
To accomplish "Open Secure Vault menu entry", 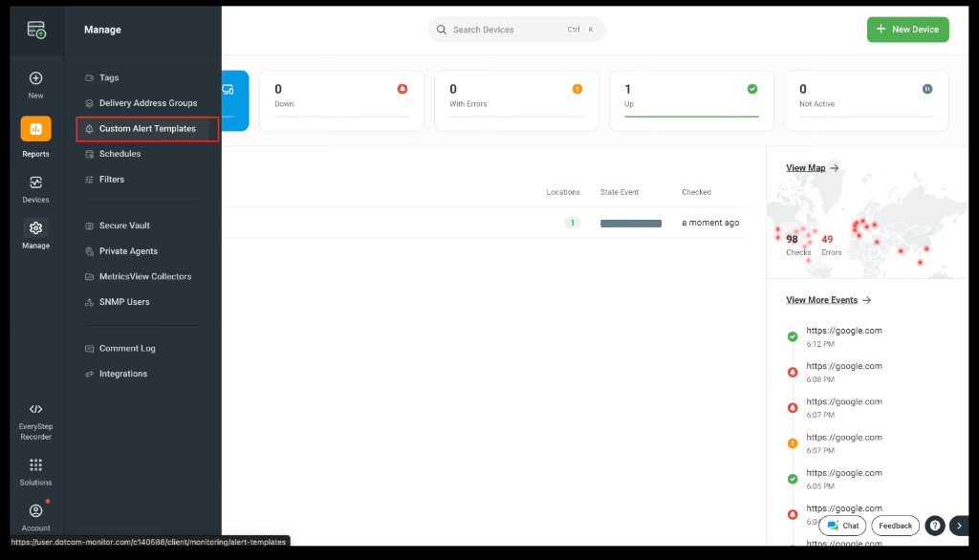I will [124, 226].
